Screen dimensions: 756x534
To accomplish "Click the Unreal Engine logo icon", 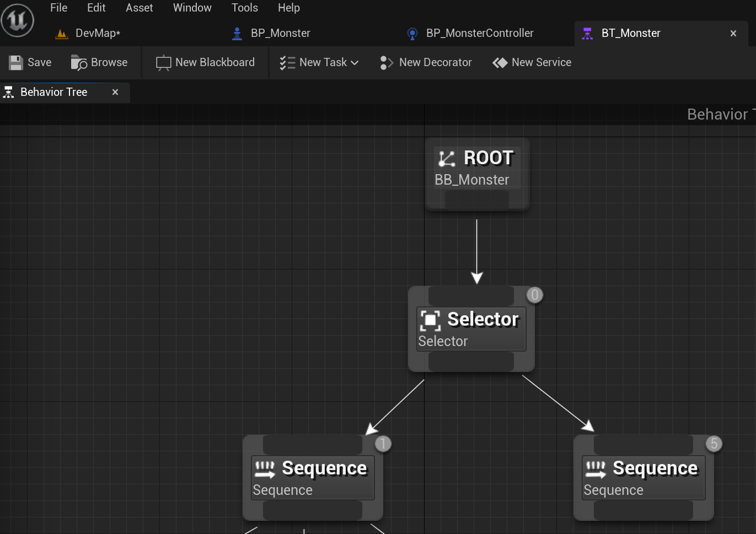I will [x=18, y=20].
